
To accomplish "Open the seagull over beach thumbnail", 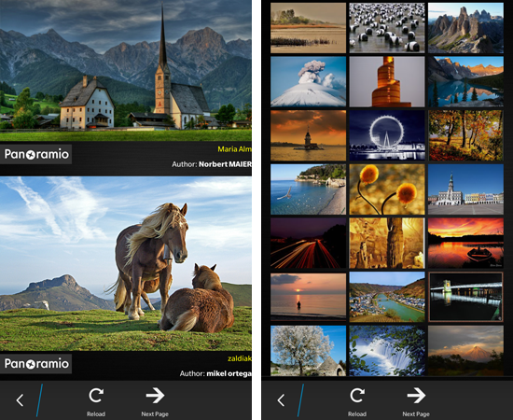I will point(308,189).
